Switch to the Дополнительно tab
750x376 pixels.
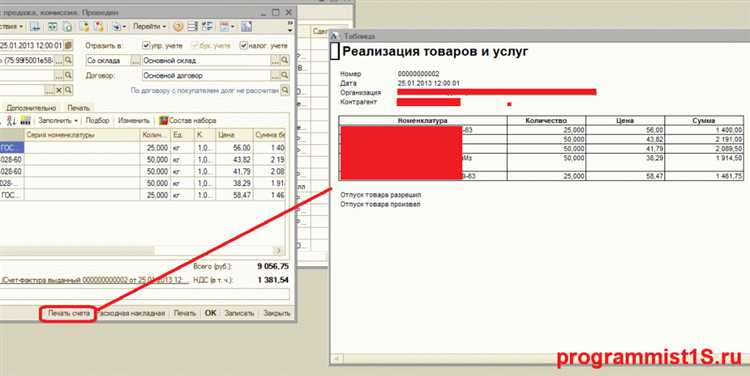[31, 108]
